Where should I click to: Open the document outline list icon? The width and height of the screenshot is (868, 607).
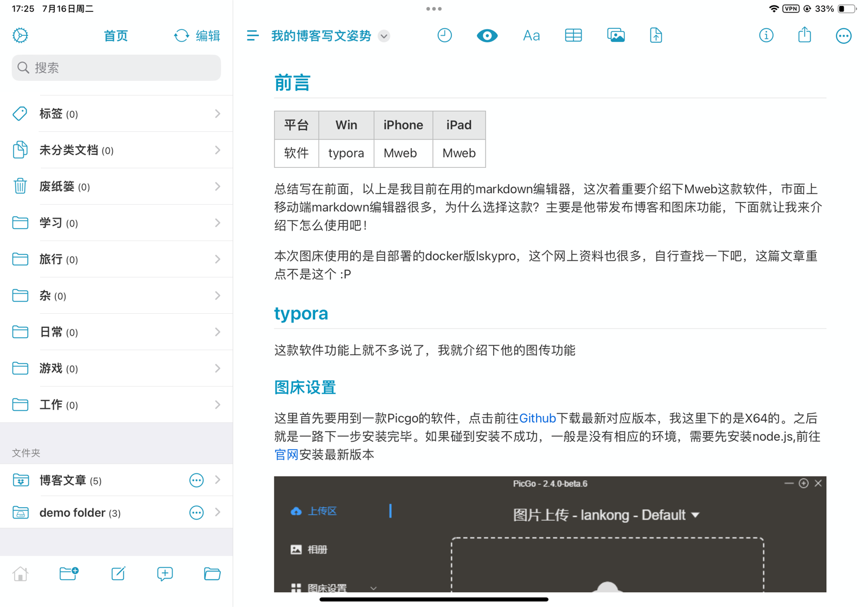coord(253,36)
